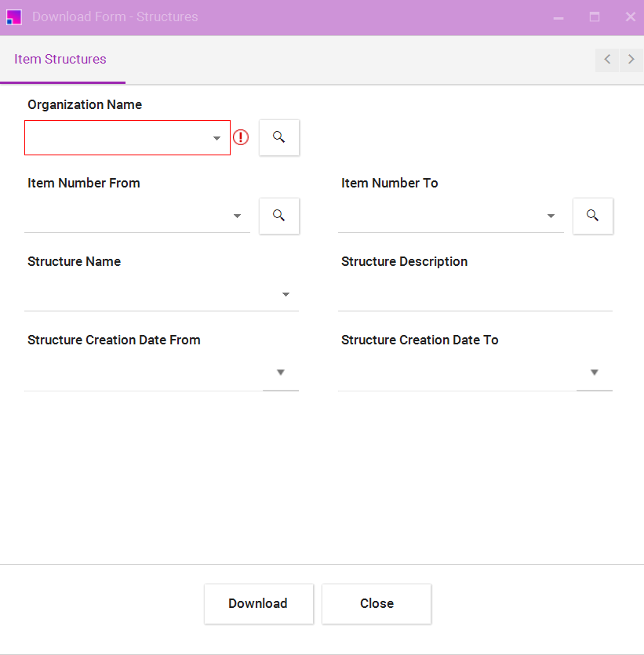
Task: Focus the Structure Description text field
Action: coord(475,296)
